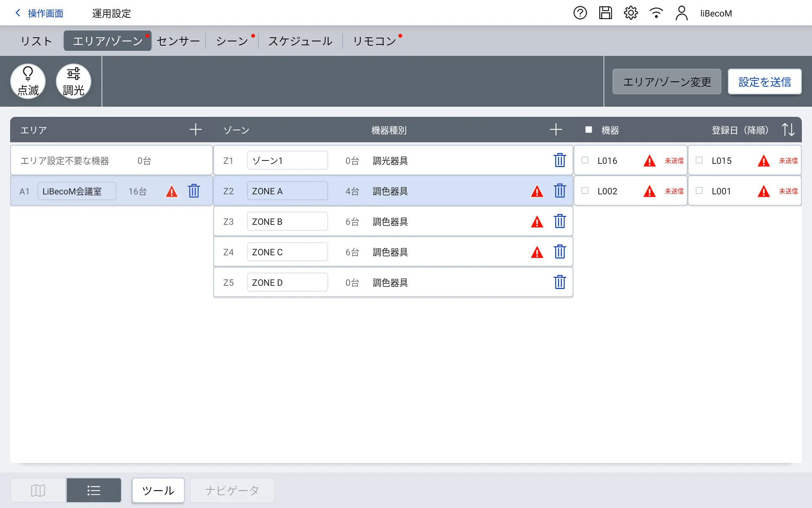Open help via question mark icon
The width and height of the screenshot is (812, 508).
(580, 13)
